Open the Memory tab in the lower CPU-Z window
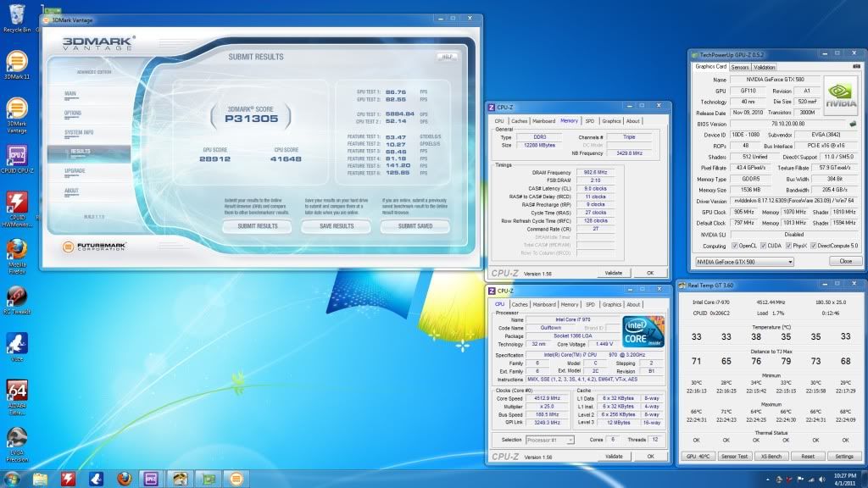Viewport: 868px width, 488px height. point(569,304)
